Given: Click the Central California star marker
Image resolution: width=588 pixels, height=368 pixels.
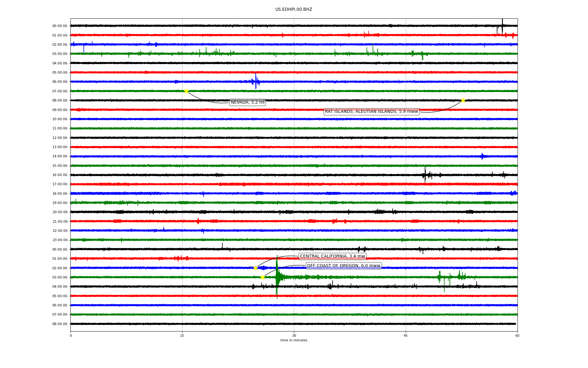Looking at the screenshot, I should [256, 268].
